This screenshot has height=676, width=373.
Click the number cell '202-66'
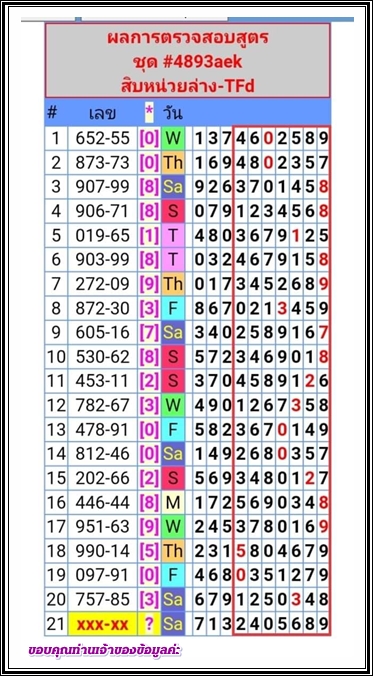coord(102,478)
